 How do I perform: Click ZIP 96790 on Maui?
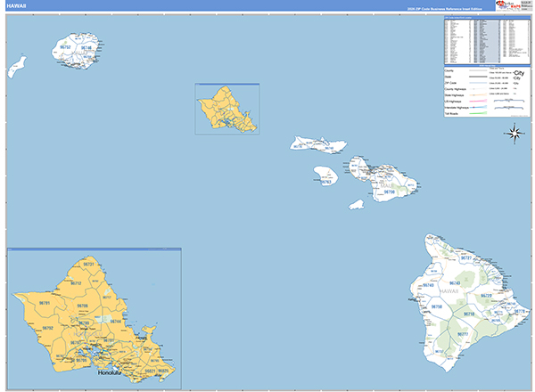click(390, 192)
